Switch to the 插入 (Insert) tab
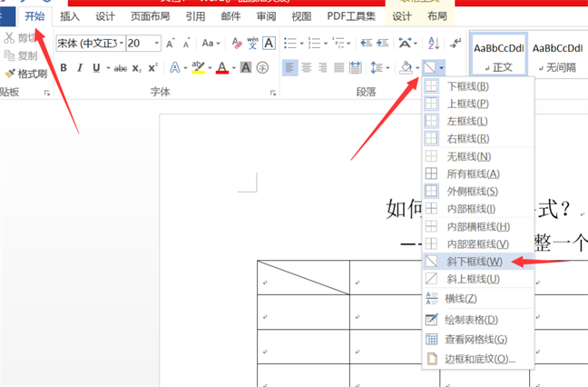 click(69, 16)
